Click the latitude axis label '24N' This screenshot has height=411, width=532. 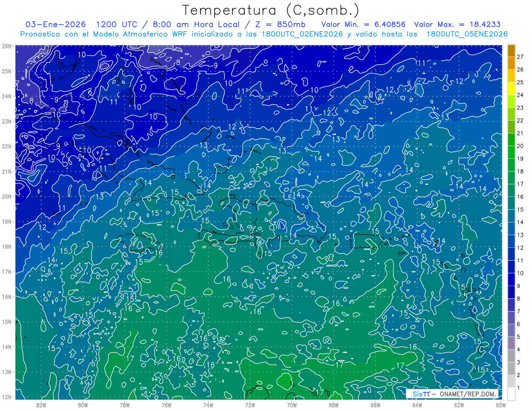7,96
